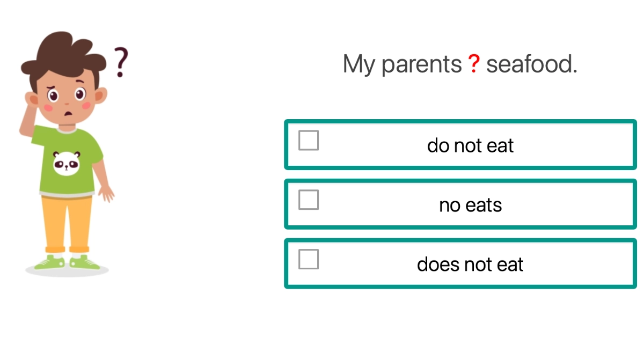Click the confused boy's face
The height and width of the screenshot is (338, 644).
67,99
